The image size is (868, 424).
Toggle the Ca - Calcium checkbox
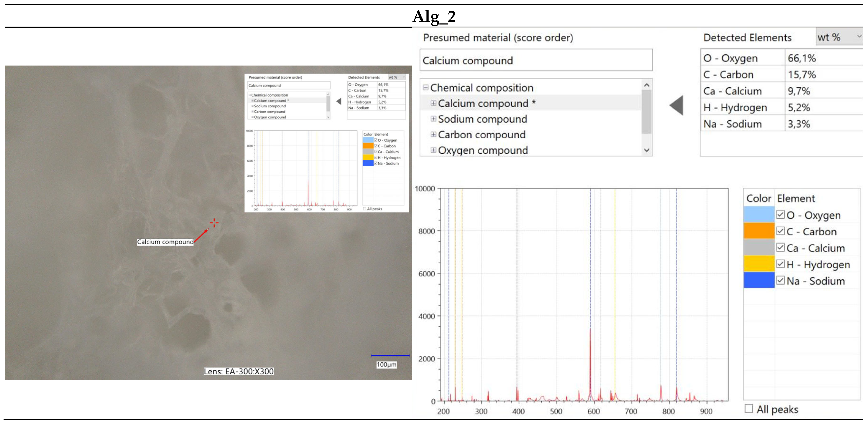click(780, 247)
